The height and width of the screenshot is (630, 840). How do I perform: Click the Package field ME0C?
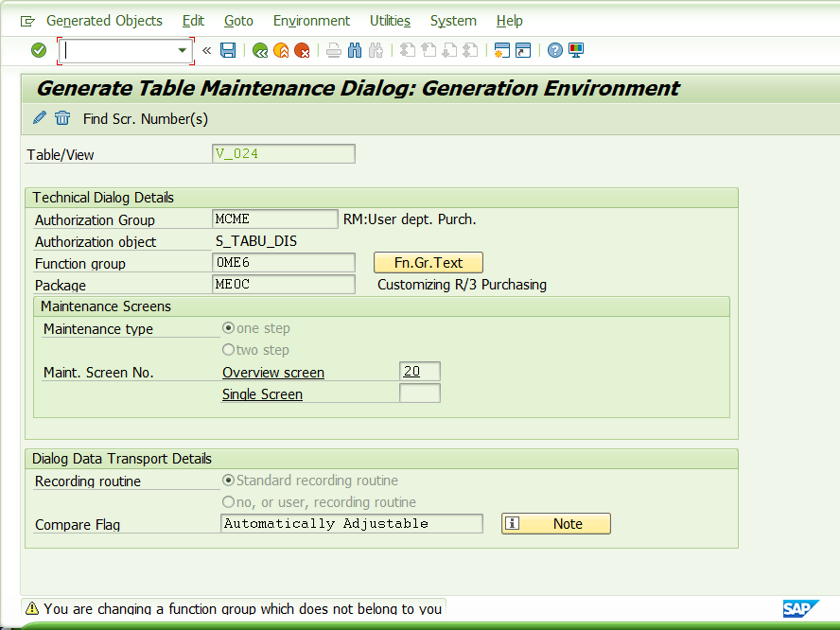coord(284,284)
